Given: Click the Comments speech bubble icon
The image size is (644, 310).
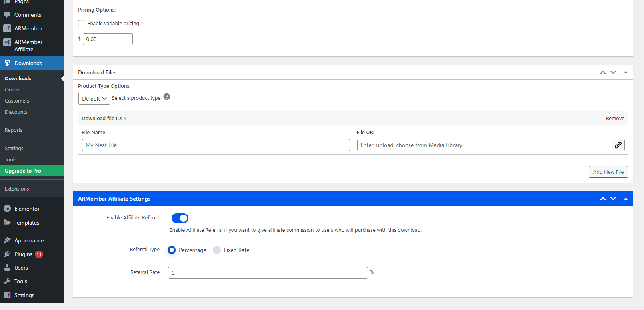Looking at the screenshot, I should (x=7, y=15).
